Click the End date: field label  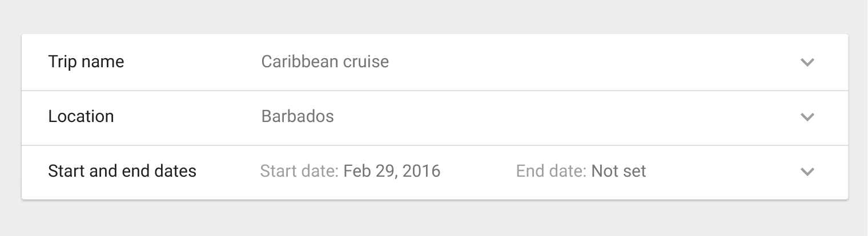click(552, 171)
